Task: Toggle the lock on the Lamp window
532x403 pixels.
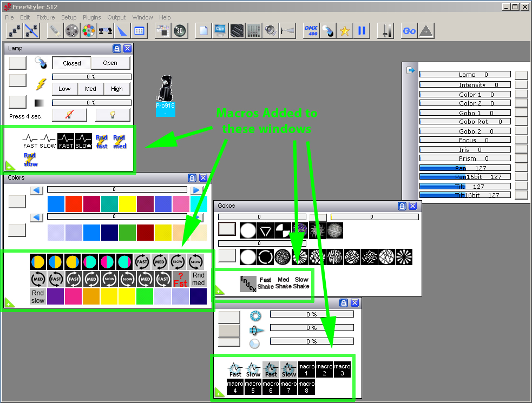Action: pyautogui.click(x=117, y=49)
